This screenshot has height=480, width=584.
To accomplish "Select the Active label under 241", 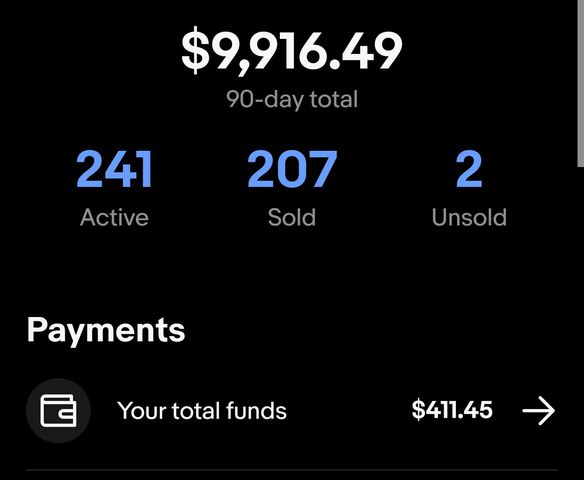I will tap(114, 217).
